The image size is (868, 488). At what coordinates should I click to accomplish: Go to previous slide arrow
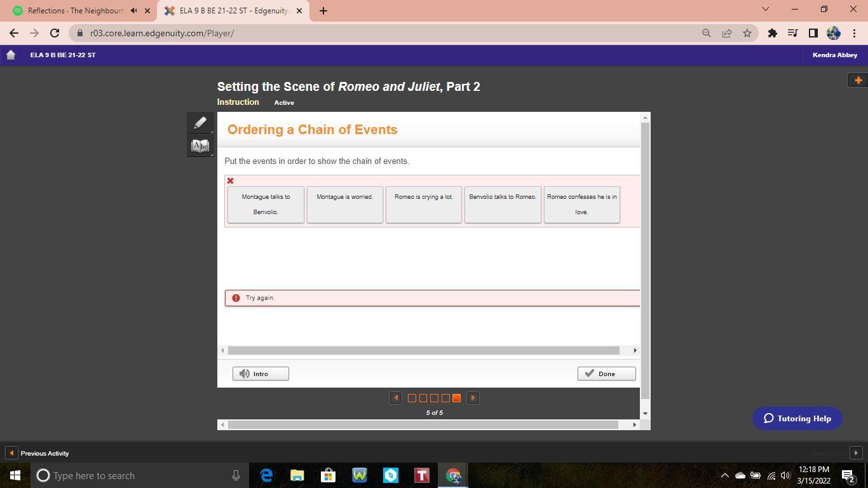[395, 398]
